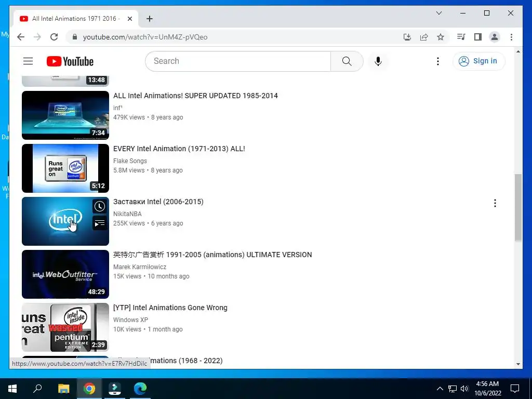Viewport: 532px width, 399px height.
Task: Share this page icon in address bar
Action: [x=424, y=37]
